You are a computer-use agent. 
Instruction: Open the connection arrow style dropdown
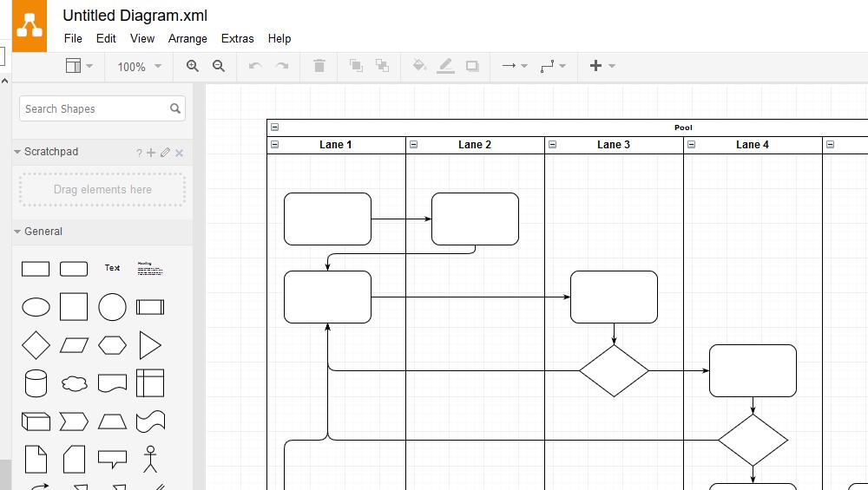(514, 66)
